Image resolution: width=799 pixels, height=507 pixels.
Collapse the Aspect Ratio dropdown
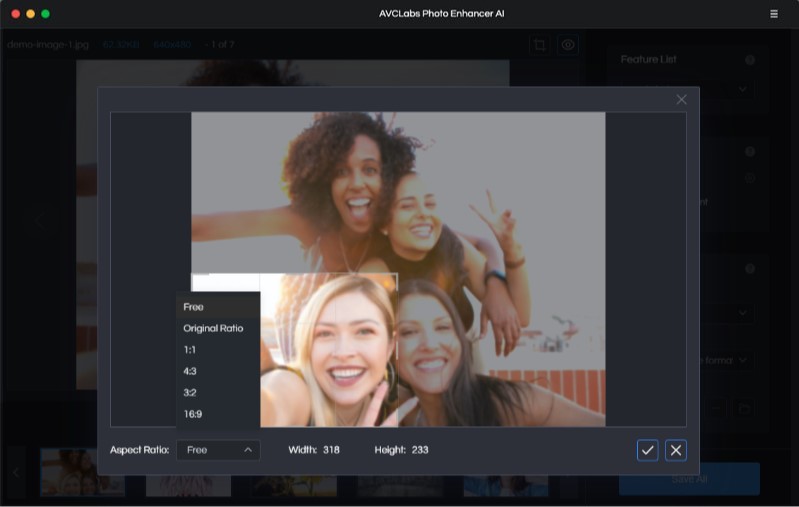(218, 450)
